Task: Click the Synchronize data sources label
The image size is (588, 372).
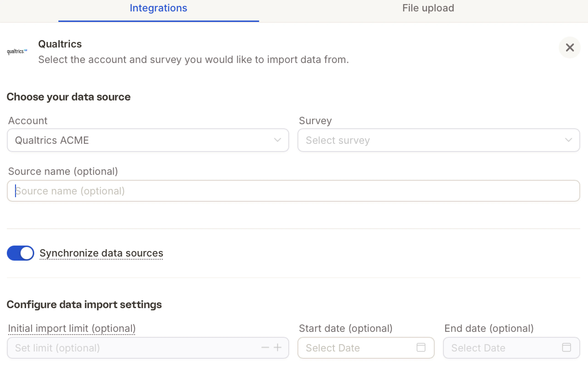Action: pos(101,253)
